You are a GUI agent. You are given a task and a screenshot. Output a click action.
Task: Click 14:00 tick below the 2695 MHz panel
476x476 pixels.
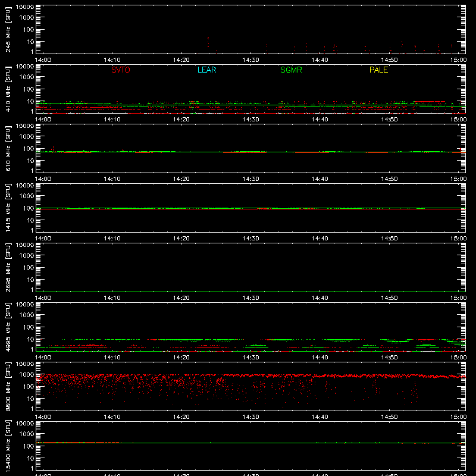pos(43,298)
